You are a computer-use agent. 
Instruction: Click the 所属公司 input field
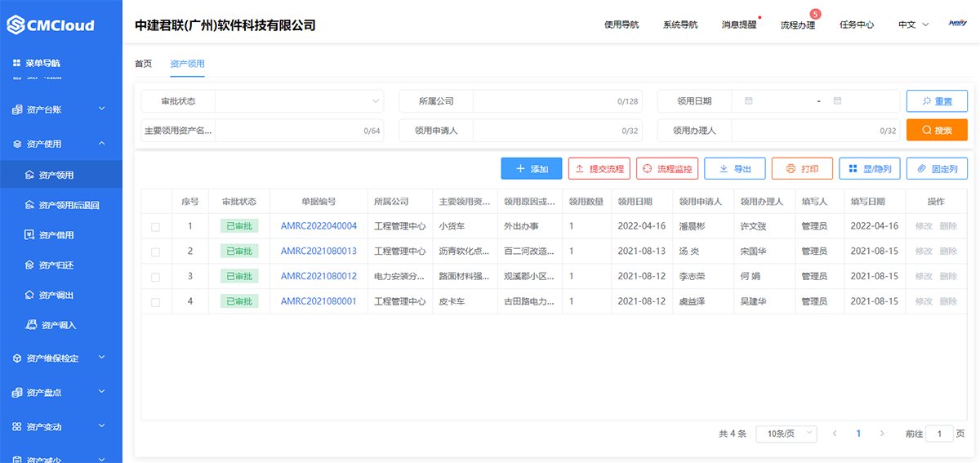(x=557, y=101)
